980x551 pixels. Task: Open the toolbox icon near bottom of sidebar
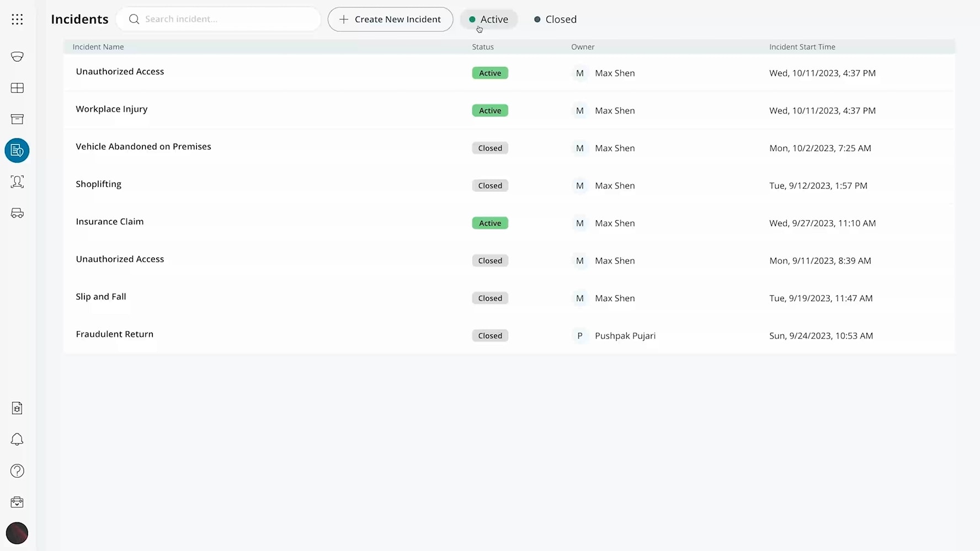(x=17, y=502)
